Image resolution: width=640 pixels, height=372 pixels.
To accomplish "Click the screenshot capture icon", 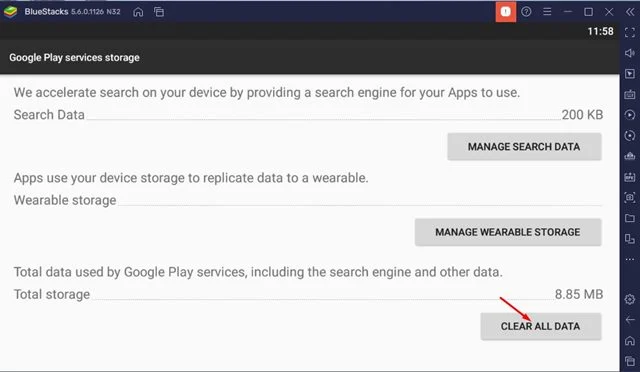I will point(630,198).
